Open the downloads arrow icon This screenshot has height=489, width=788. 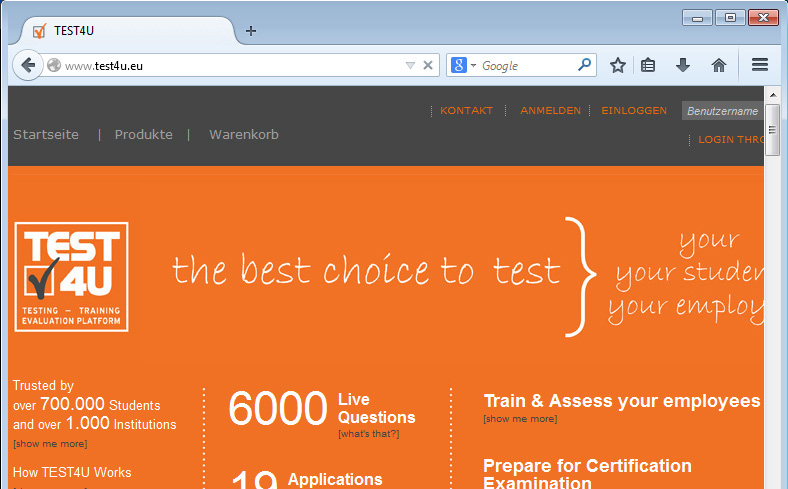pos(682,65)
